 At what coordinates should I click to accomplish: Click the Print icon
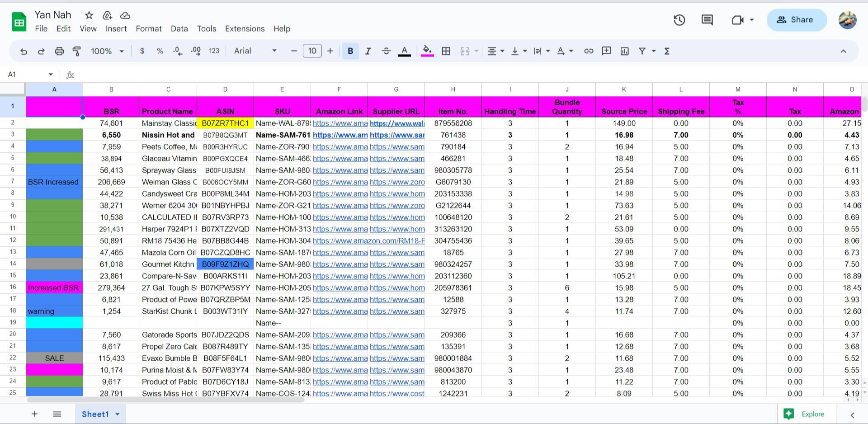tap(59, 52)
